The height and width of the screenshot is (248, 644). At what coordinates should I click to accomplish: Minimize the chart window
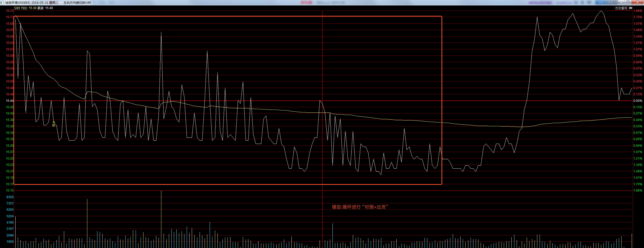[621, 2]
